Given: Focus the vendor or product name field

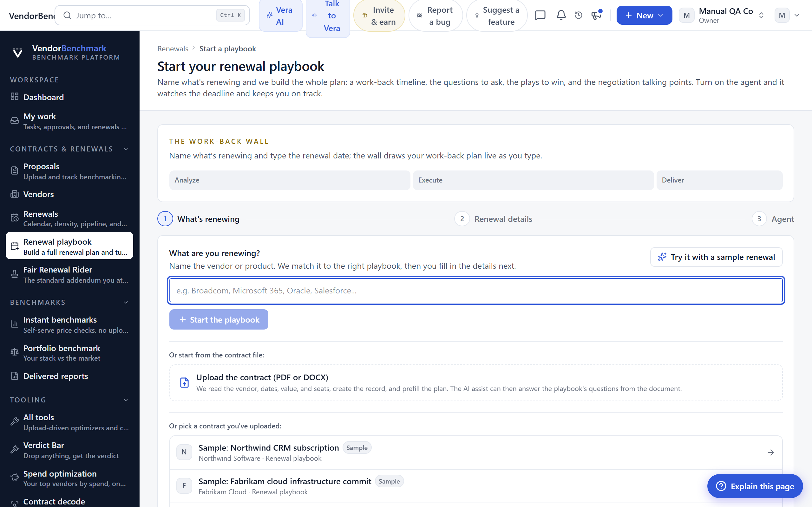Looking at the screenshot, I should [x=476, y=290].
